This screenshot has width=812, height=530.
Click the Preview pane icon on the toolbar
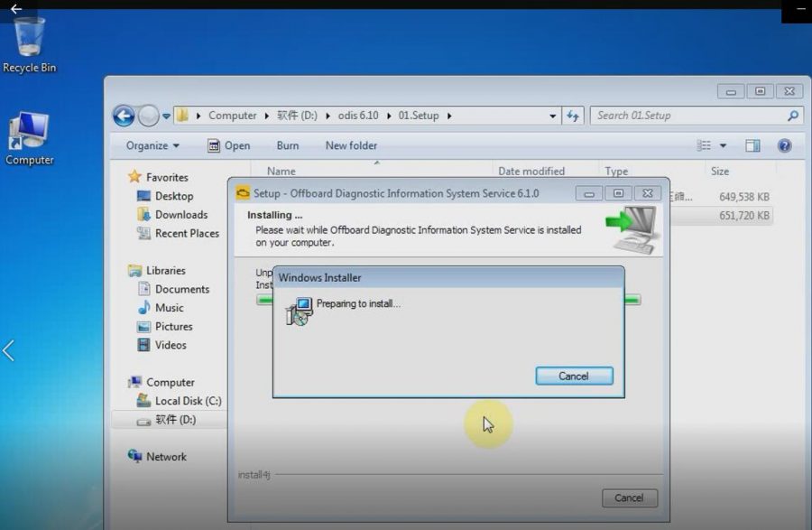[x=754, y=145]
